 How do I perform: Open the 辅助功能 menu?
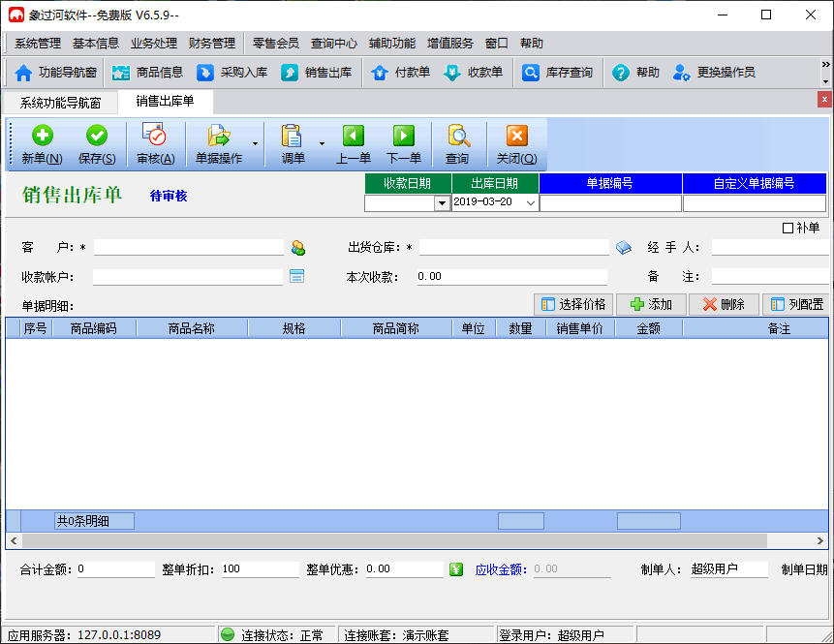point(392,44)
